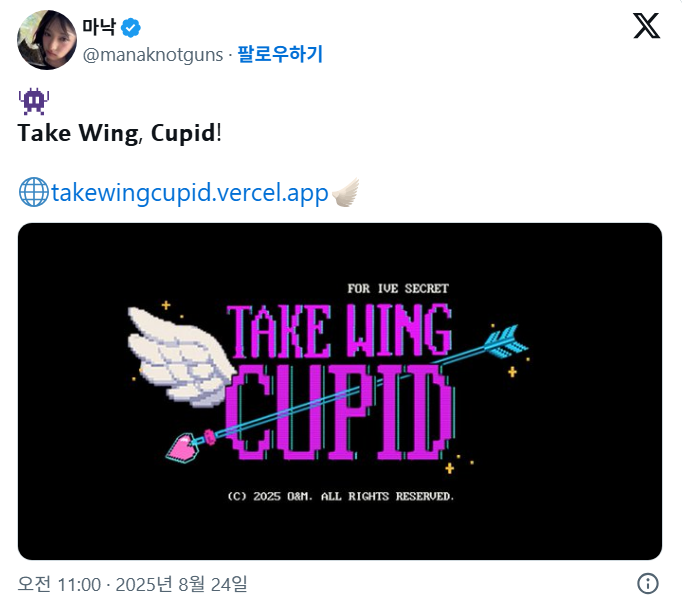Screen dimensions: 682x605
Task: Click the magenta CUPID pixel title
Action: click(x=340, y=412)
